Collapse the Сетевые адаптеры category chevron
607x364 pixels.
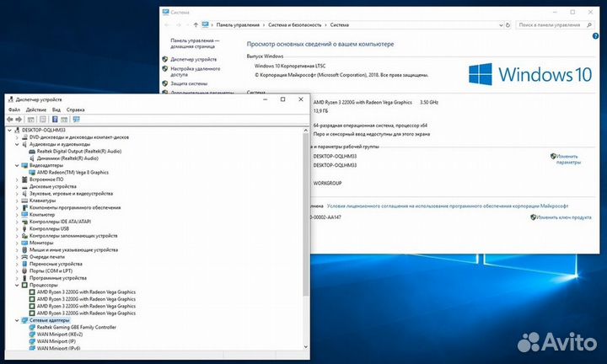[x=17, y=320]
